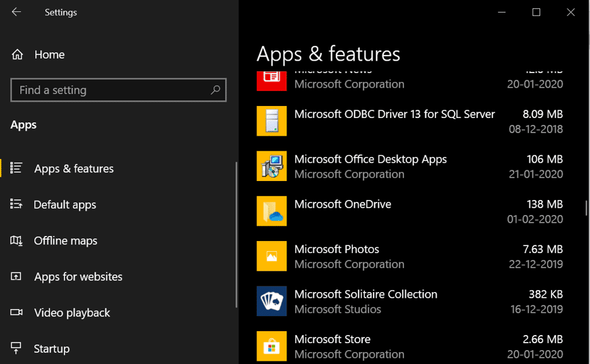Click the Video playback camera icon

click(16, 312)
